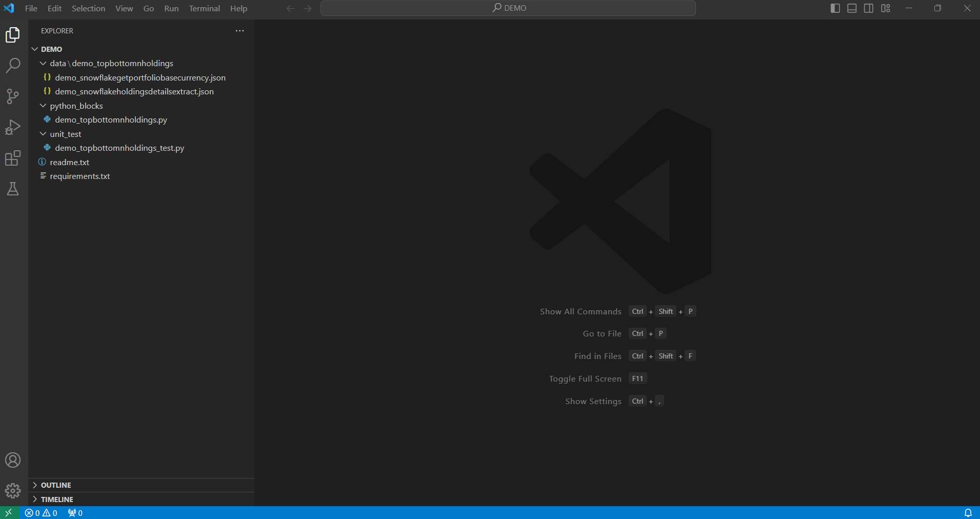Image resolution: width=980 pixels, height=519 pixels.
Task: Open the Extensions view
Action: 13,158
